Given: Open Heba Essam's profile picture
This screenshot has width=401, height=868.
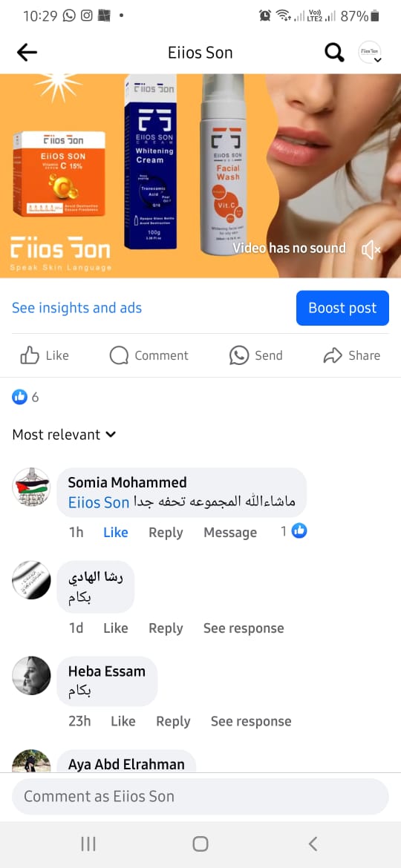Looking at the screenshot, I should pyautogui.click(x=32, y=676).
